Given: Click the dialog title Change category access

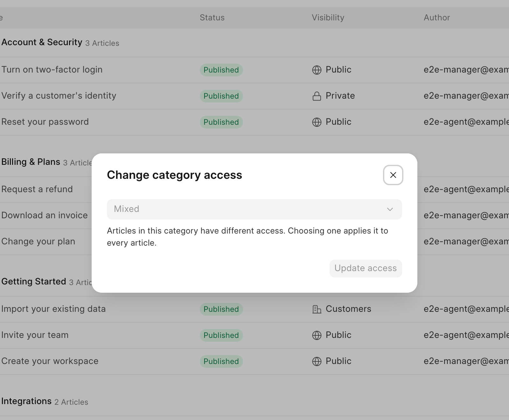Looking at the screenshot, I should coord(175,175).
